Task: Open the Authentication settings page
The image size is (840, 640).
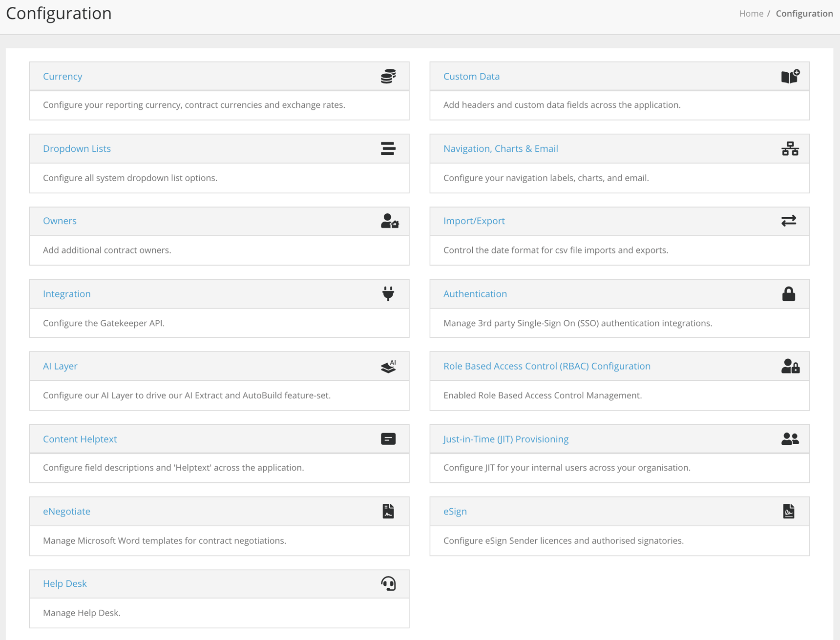Action: coord(475,293)
